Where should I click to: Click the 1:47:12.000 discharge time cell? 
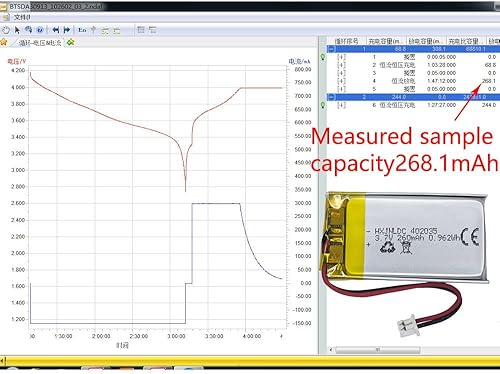(441, 81)
